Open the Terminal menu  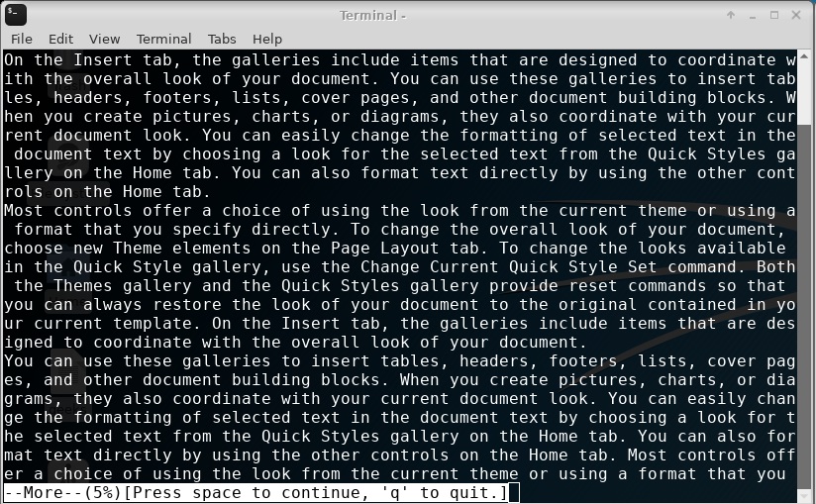click(164, 39)
